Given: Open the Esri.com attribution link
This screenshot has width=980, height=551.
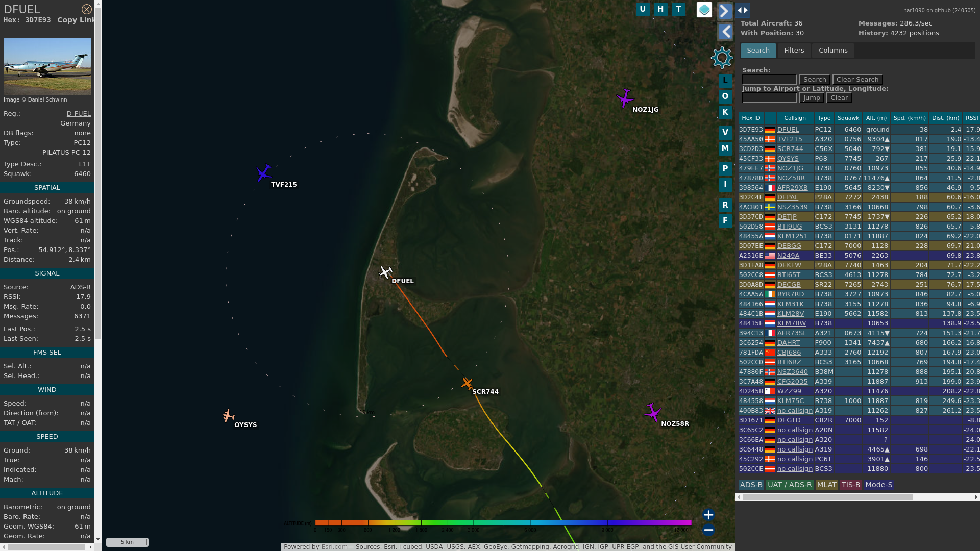Looking at the screenshot, I should [334, 547].
